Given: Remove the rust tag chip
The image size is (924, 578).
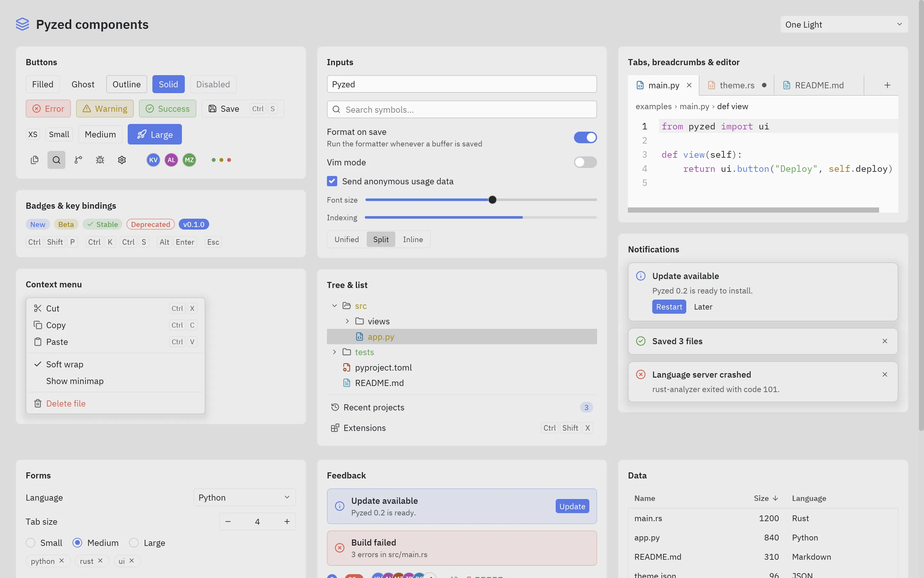Looking at the screenshot, I should tap(100, 560).
